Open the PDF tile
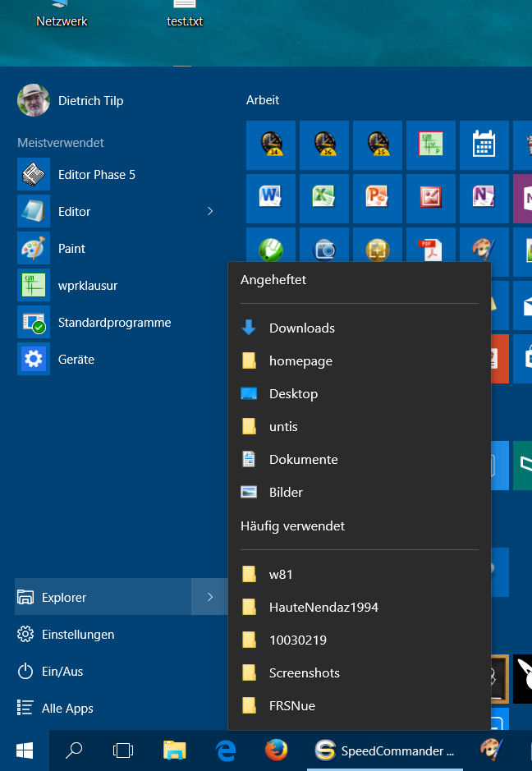The height and width of the screenshot is (771, 532). (431, 248)
